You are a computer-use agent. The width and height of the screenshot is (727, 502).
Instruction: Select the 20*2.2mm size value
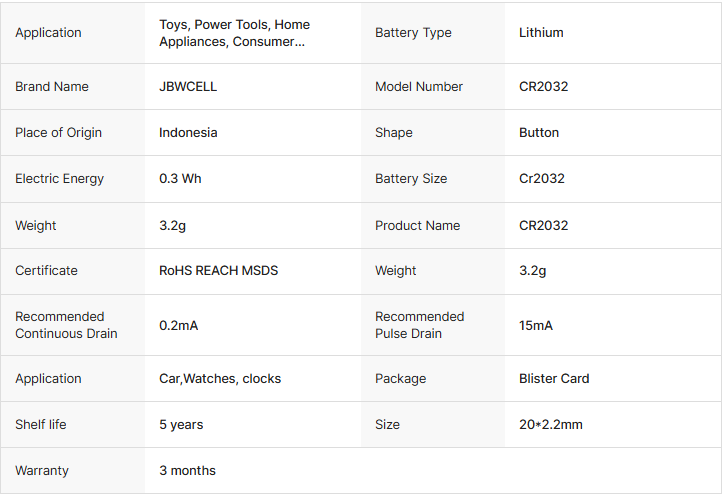[x=551, y=425]
